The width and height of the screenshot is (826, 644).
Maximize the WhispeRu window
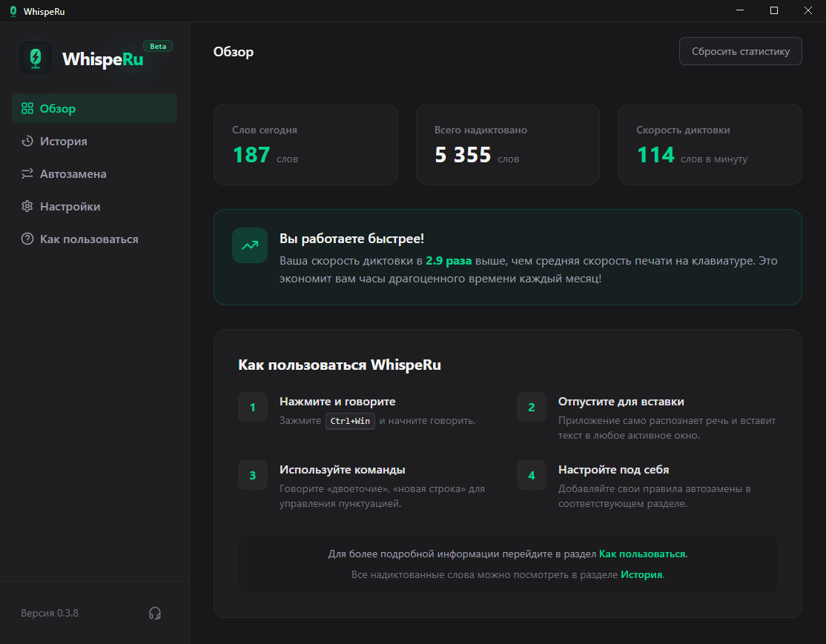pyautogui.click(x=774, y=10)
